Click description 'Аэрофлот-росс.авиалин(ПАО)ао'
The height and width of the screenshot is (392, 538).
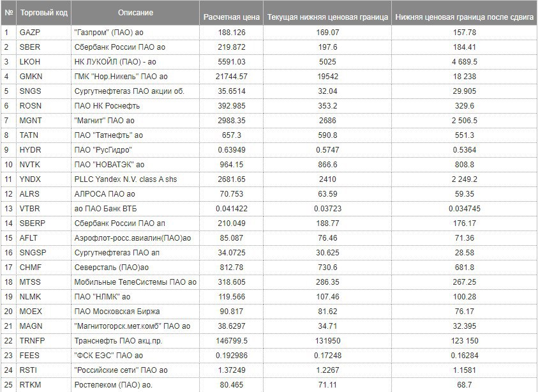(133, 238)
